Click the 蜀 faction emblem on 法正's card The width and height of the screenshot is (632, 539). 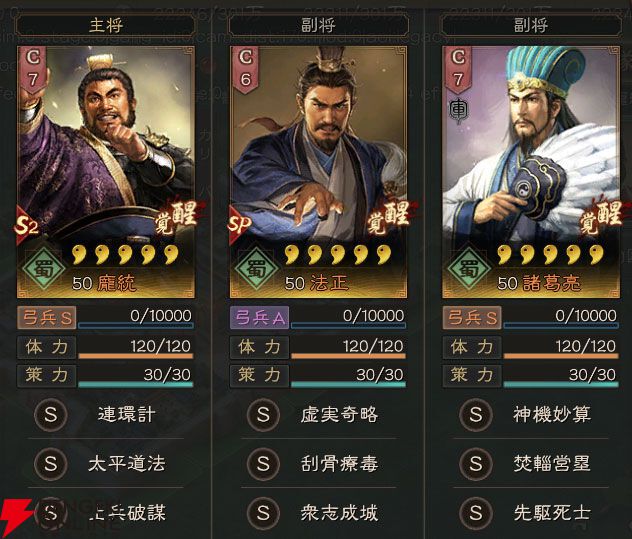pos(256,268)
